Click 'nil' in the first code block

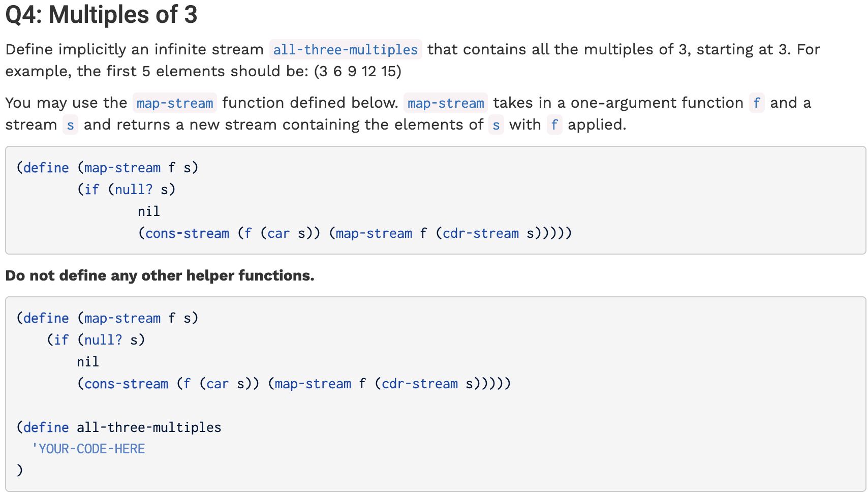click(x=148, y=211)
